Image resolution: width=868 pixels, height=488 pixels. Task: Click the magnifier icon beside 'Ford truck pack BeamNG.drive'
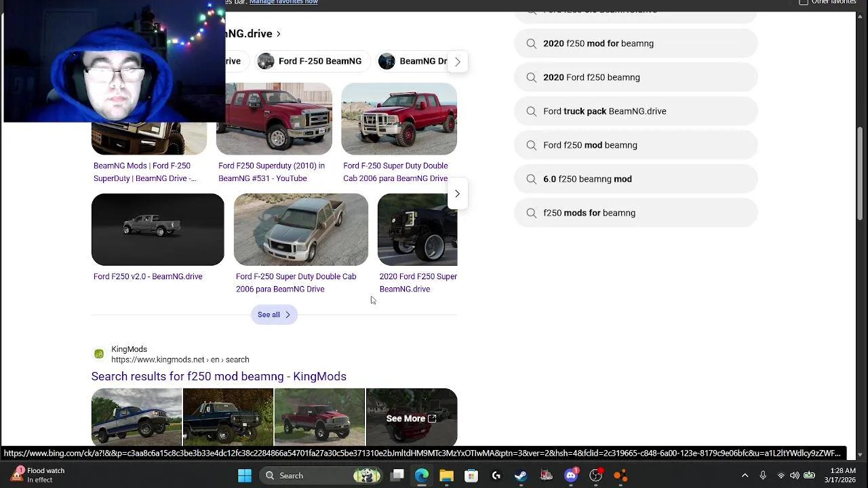pos(531,111)
